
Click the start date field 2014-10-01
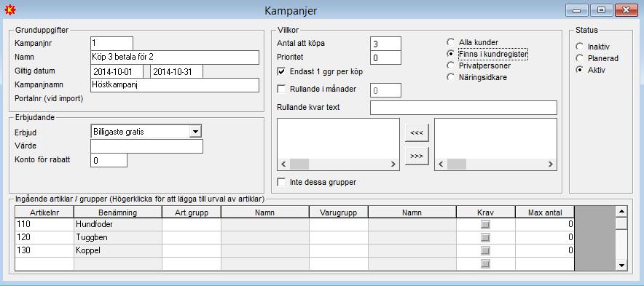[x=117, y=71]
